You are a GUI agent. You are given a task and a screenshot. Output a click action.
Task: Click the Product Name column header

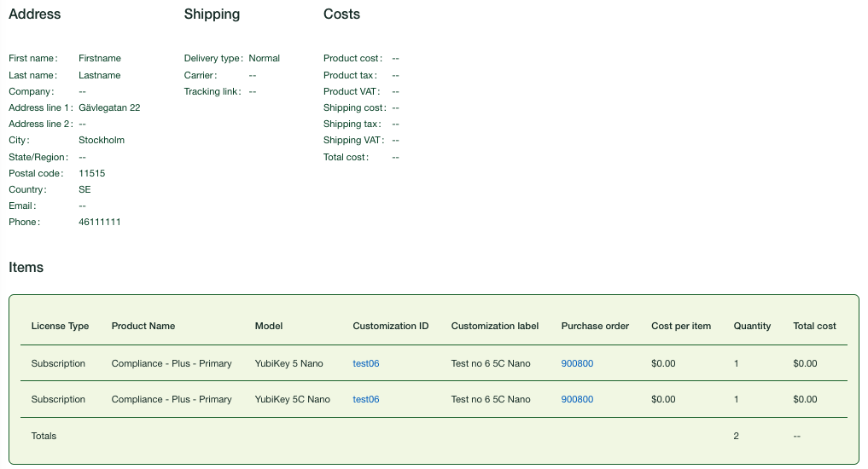coord(143,326)
